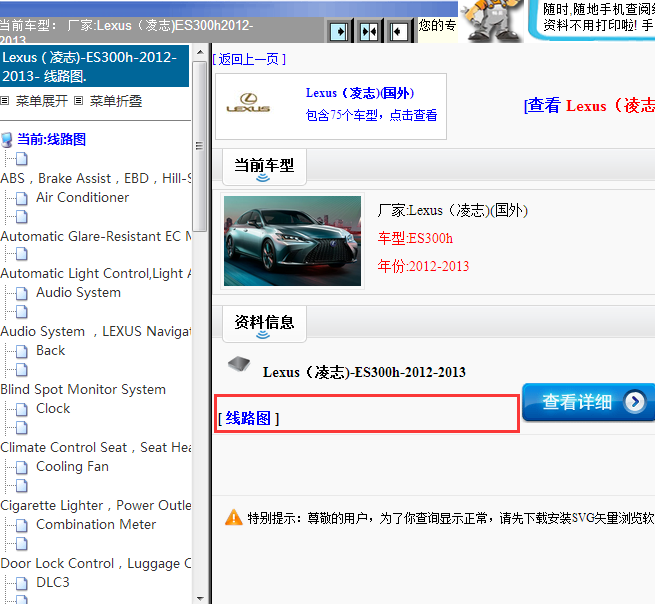Click the Lexus (凌志)-ES300h-2012-2013 title

coord(364,372)
